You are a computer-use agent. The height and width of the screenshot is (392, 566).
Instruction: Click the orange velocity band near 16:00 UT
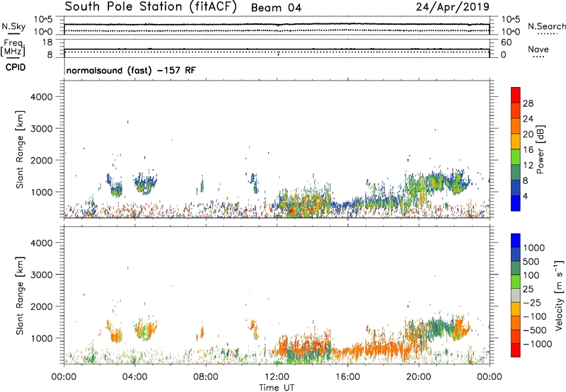348,351
